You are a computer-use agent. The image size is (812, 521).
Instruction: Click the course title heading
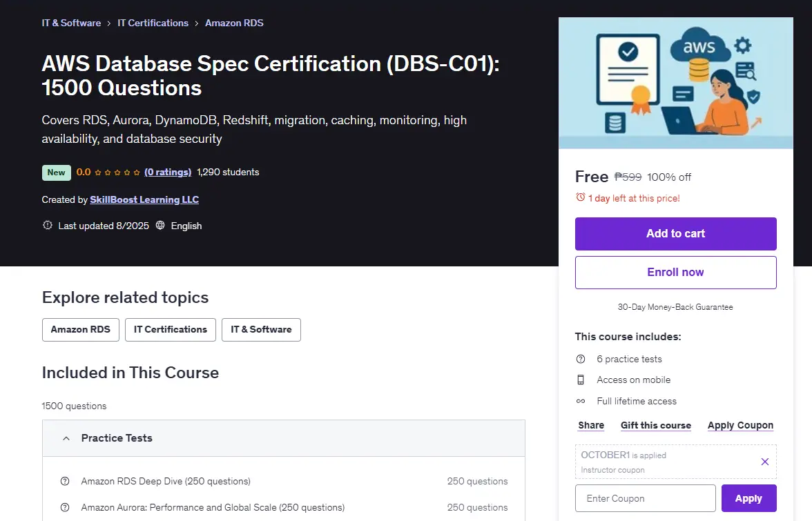tap(271, 75)
